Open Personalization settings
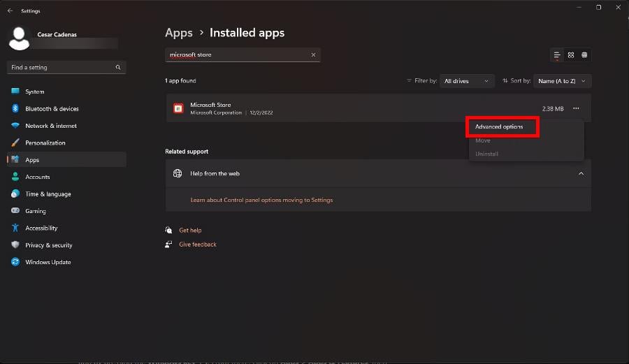This screenshot has width=629, height=364. coord(66,143)
